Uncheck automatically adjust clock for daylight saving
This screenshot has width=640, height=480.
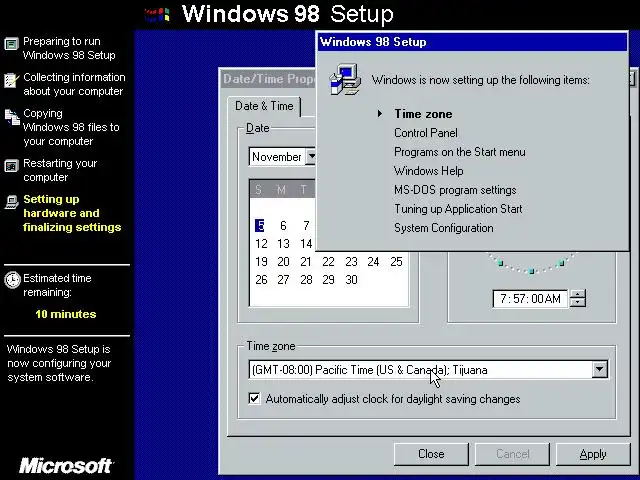pyautogui.click(x=254, y=398)
